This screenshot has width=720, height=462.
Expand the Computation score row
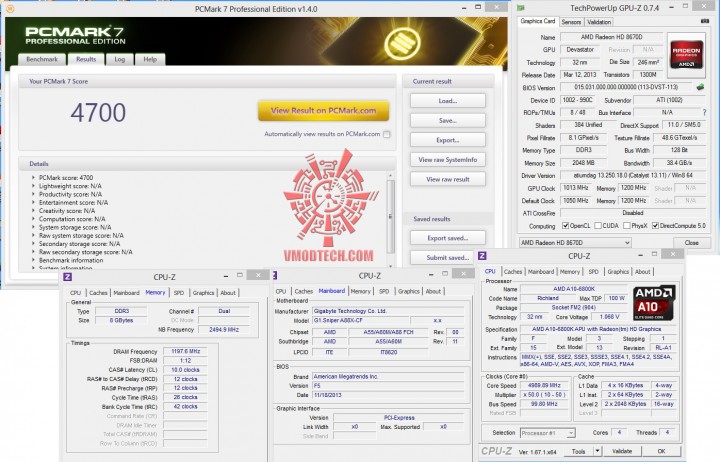tap(33, 219)
